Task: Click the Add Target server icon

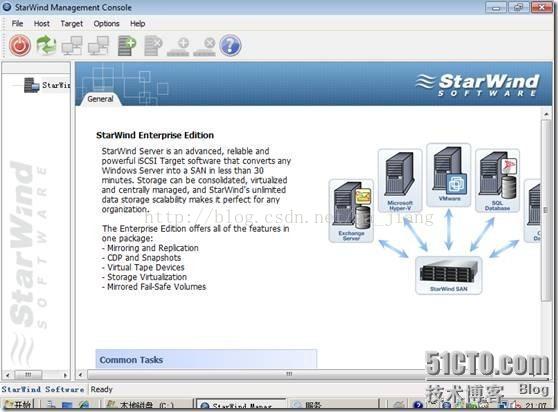Action: [x=127, y=46]
